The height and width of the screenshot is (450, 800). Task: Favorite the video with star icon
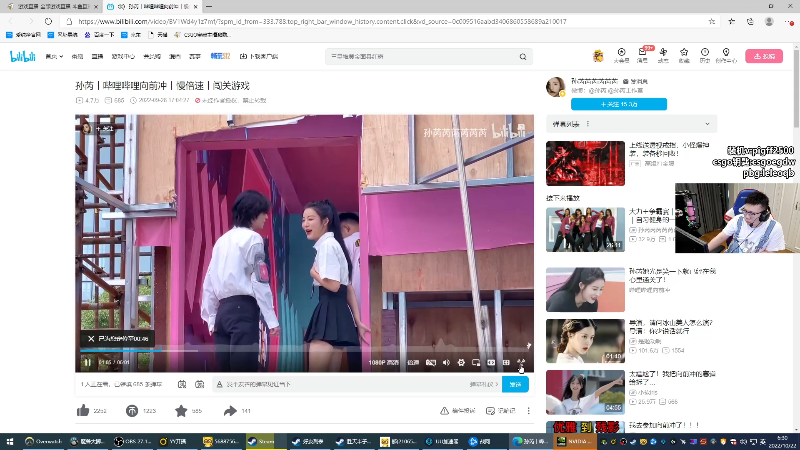coord(181,410)
